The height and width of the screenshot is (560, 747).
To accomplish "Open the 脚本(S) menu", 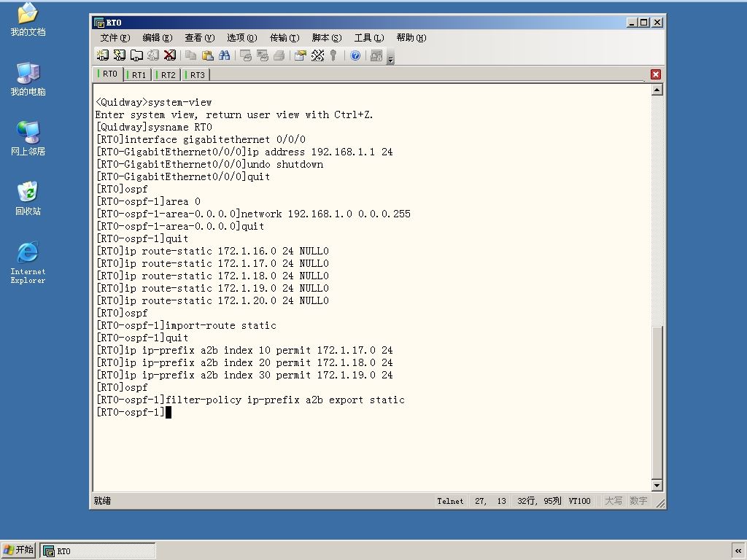I will [327, 38].
